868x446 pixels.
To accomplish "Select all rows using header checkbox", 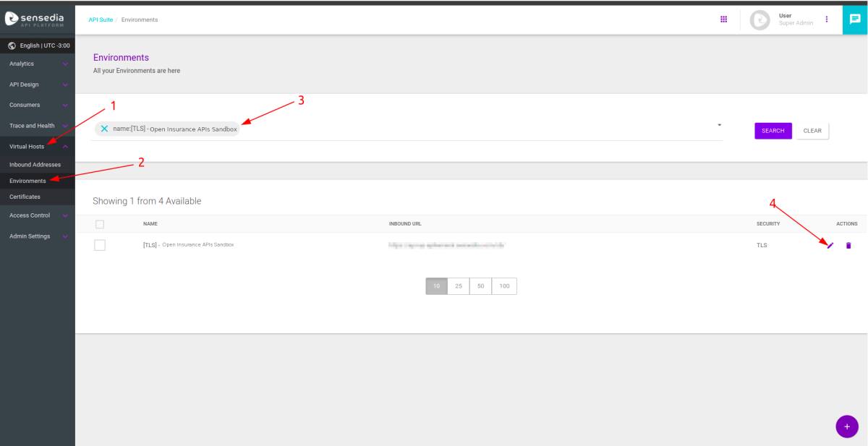I will 100,224.
